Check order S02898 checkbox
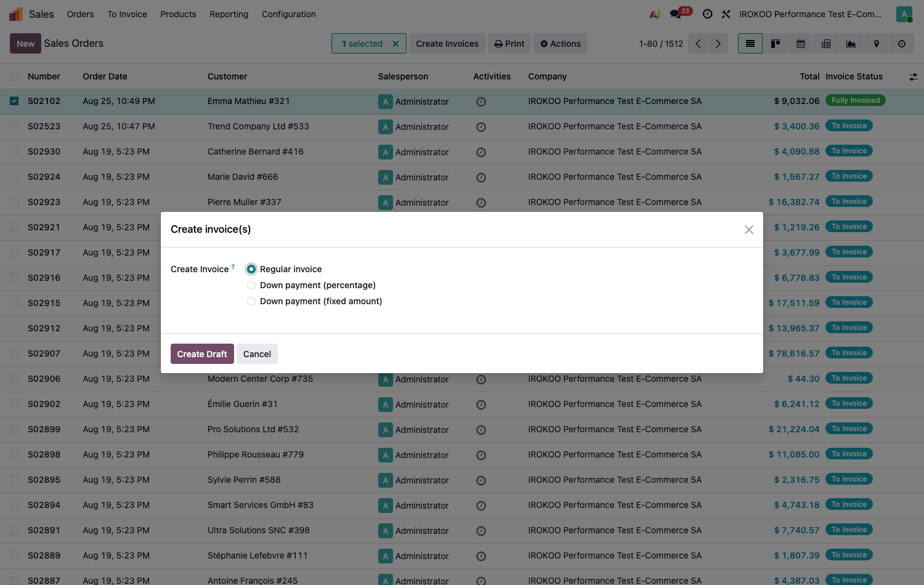The width and height of the screenshot is (924, 585). pyautogui.click(x=14, y=454)
